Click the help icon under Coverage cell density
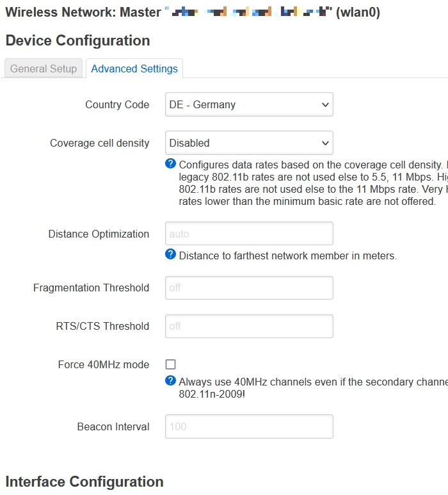This screenshot has height=495, width=448. click(170, 163)
